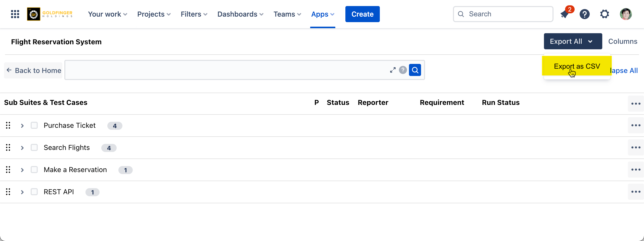Click the expand query editor arrows icon

tap(393, 70)
